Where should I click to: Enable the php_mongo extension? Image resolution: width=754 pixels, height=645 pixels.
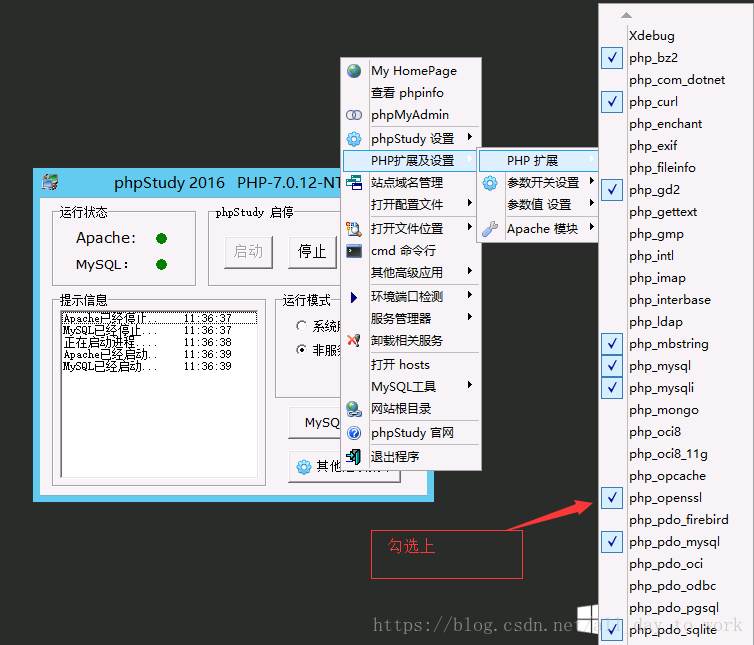[x=664, y=410]
